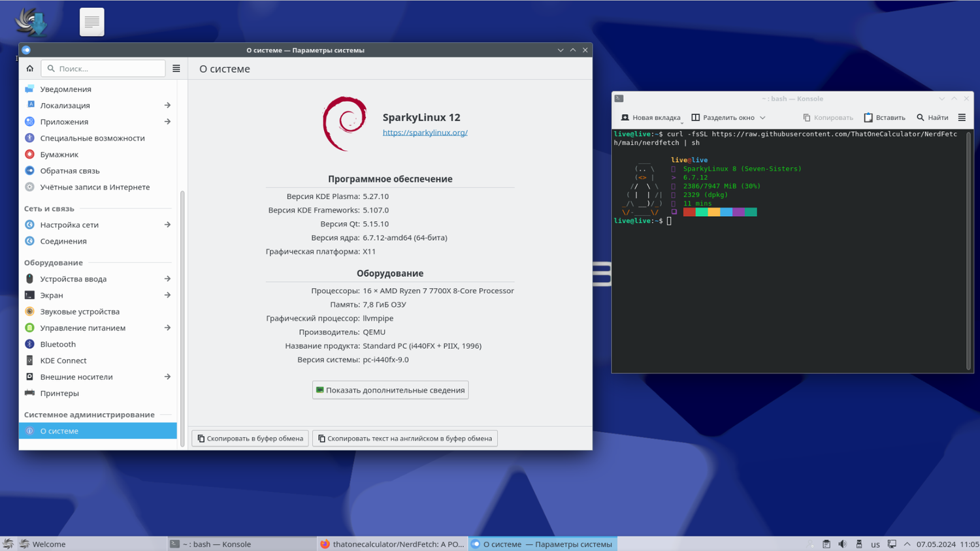
Task: Open Звуковые устройства settings
Action: click(x=98, y=311)
